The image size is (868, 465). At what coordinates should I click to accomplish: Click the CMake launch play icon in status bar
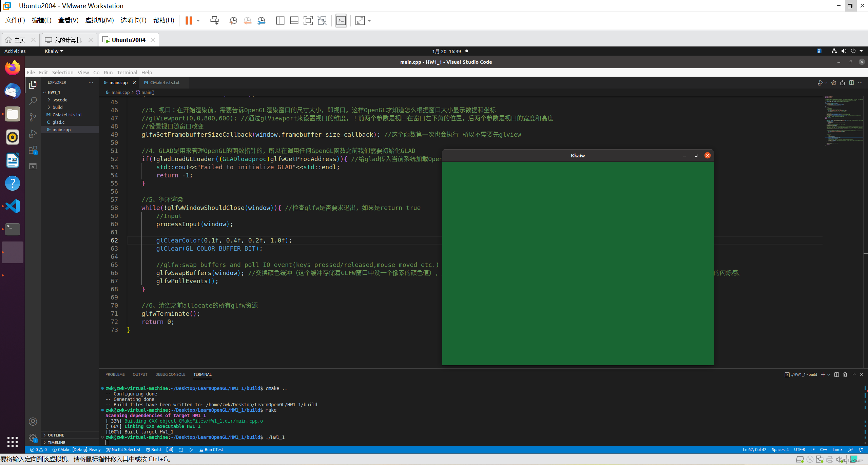click(191, 450)
